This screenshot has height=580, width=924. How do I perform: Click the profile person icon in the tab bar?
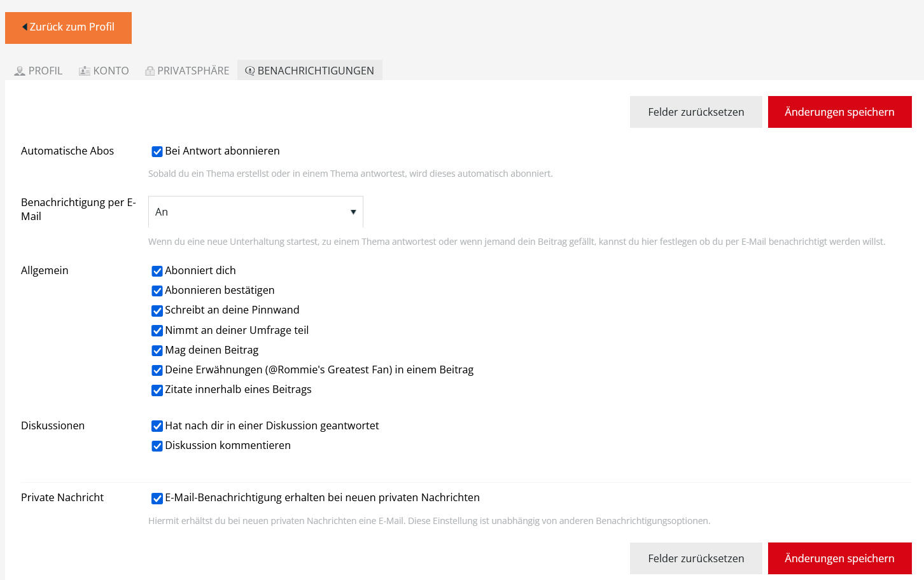pos(20,71)
